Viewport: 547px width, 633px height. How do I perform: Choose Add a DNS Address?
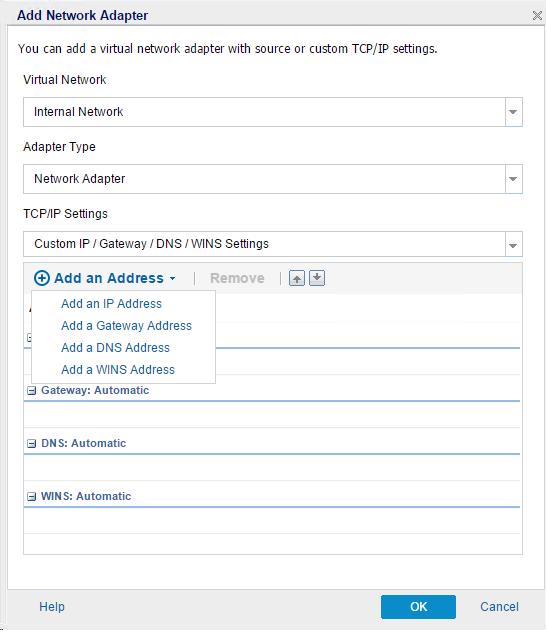click(x=115, y=348)
